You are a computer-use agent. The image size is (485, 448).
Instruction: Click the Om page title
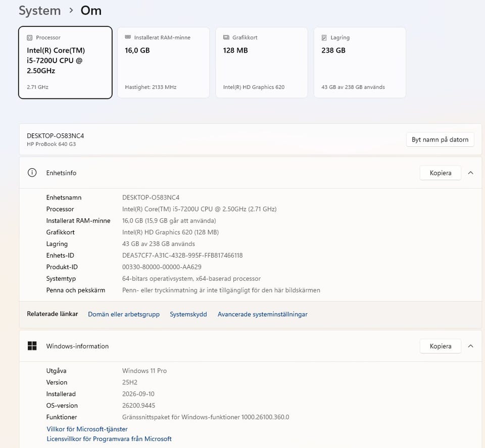[x=91, y=11]
